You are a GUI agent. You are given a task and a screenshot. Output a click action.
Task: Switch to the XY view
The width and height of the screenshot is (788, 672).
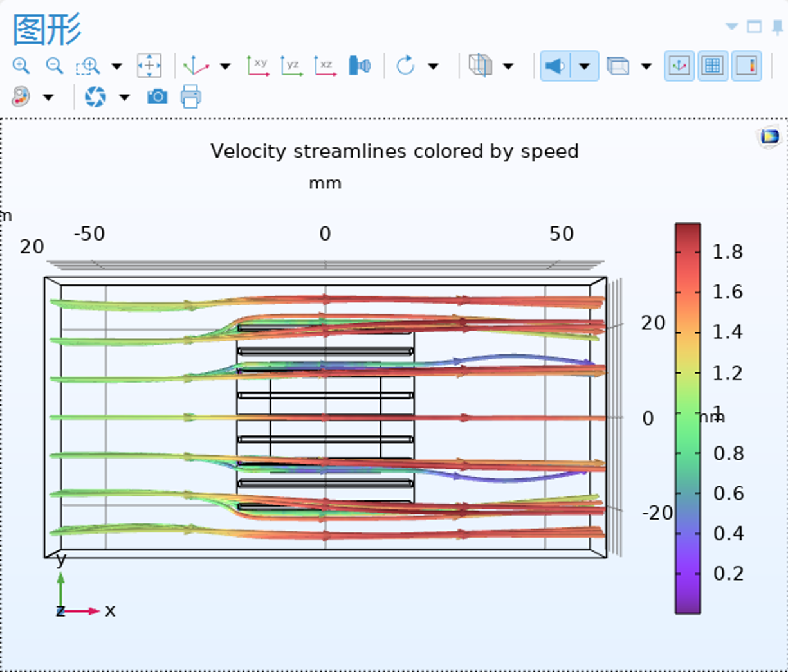tap(258, 66)
